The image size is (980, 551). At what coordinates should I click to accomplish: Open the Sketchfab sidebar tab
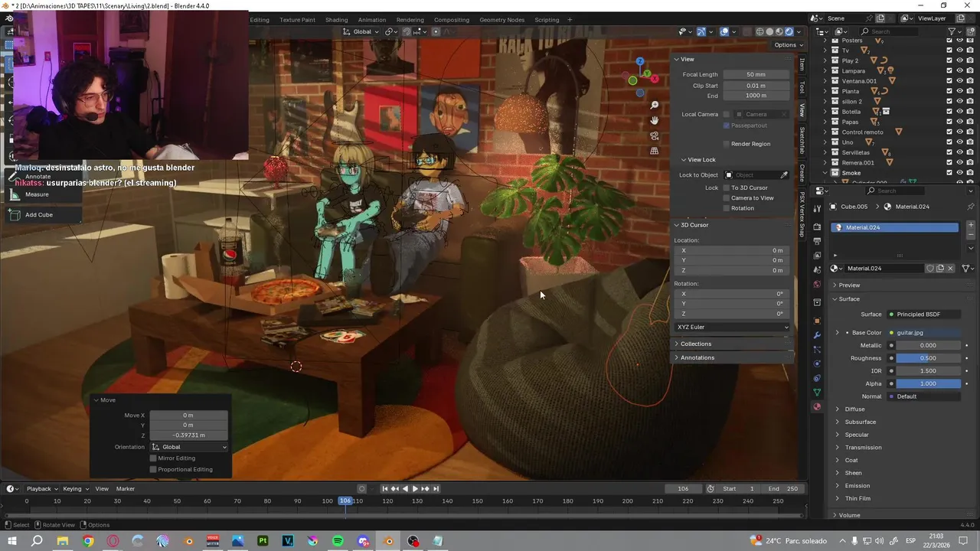click(802, 140)
